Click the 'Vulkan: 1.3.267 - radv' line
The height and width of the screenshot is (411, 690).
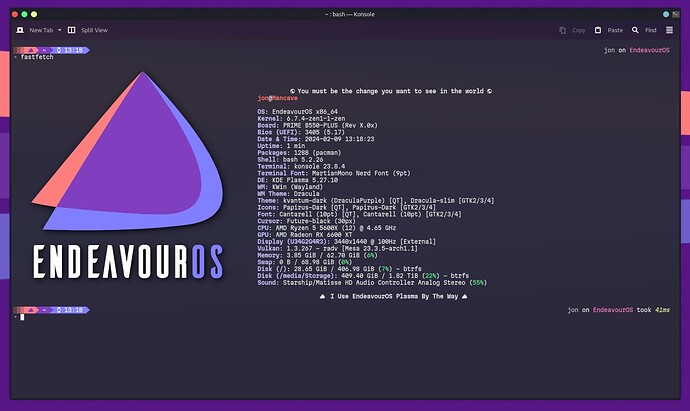coord(338,249)
